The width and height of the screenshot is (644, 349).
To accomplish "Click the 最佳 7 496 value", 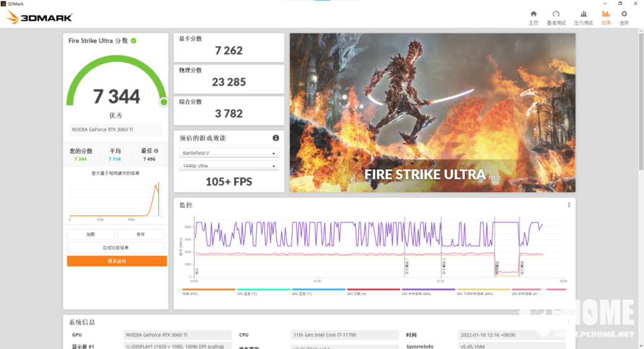I will [149, 159].
